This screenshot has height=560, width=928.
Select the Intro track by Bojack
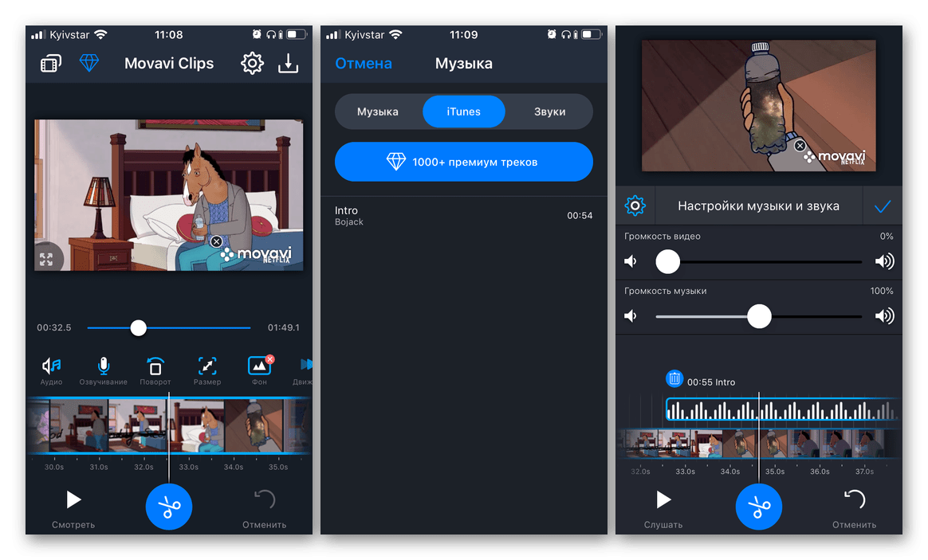[463, 215]
